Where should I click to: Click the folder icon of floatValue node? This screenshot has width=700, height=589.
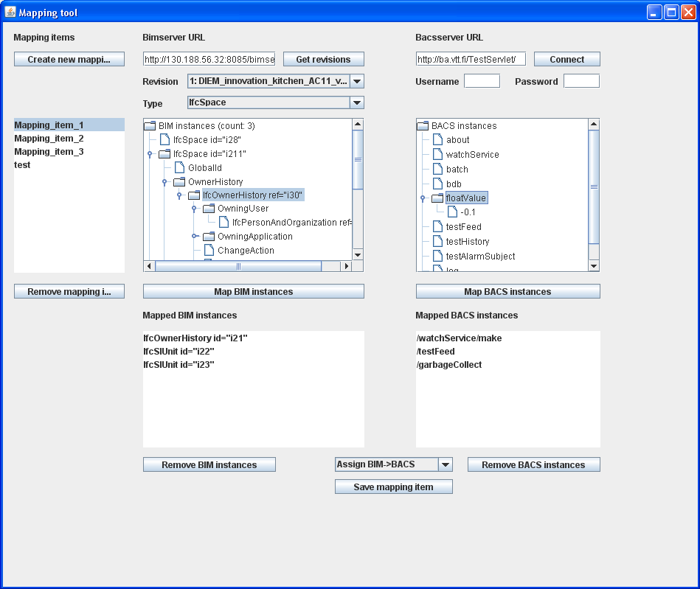tap(437, 198)
